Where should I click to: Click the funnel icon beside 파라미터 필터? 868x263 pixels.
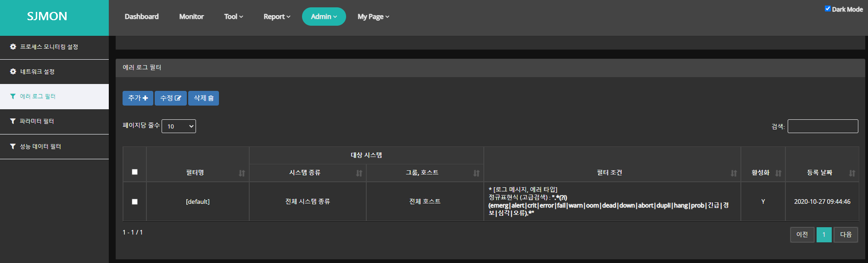[13, 121]
